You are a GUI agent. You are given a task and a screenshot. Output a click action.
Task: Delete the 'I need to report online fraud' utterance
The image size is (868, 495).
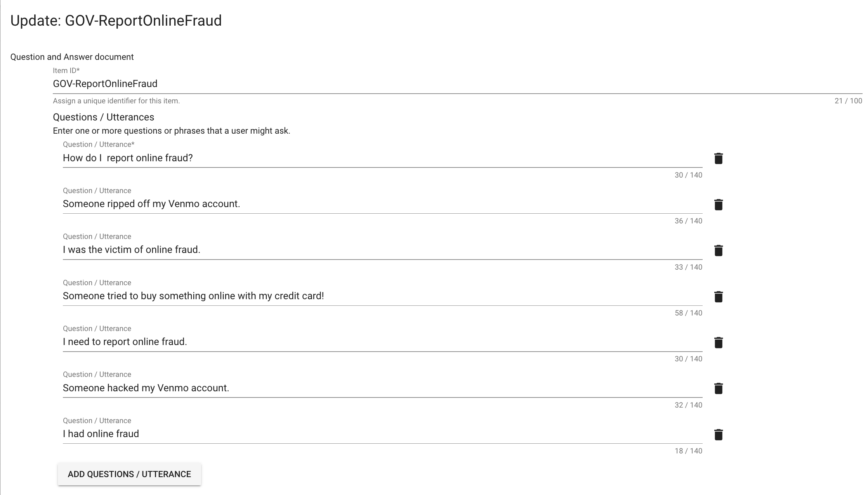pos(718,343)
